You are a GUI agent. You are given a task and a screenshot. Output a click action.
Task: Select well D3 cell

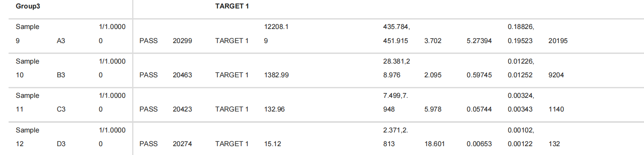click(x=61, y=144)
